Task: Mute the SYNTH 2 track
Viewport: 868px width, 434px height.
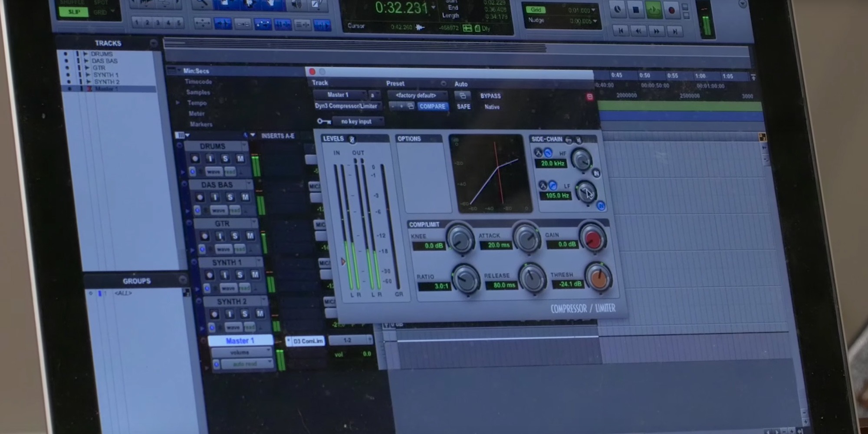Action: [260, 313]
